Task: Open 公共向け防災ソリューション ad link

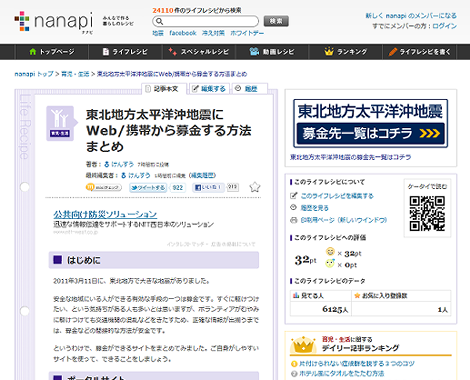Action: pos(105,214)
